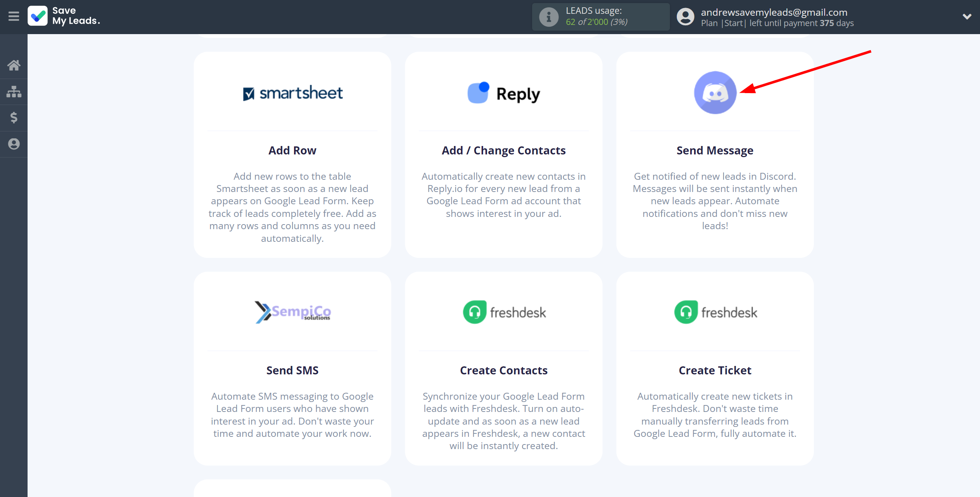980x497 pixels.
Task: Select the Smartsheet logo
Action: click(x=292, y=93)
